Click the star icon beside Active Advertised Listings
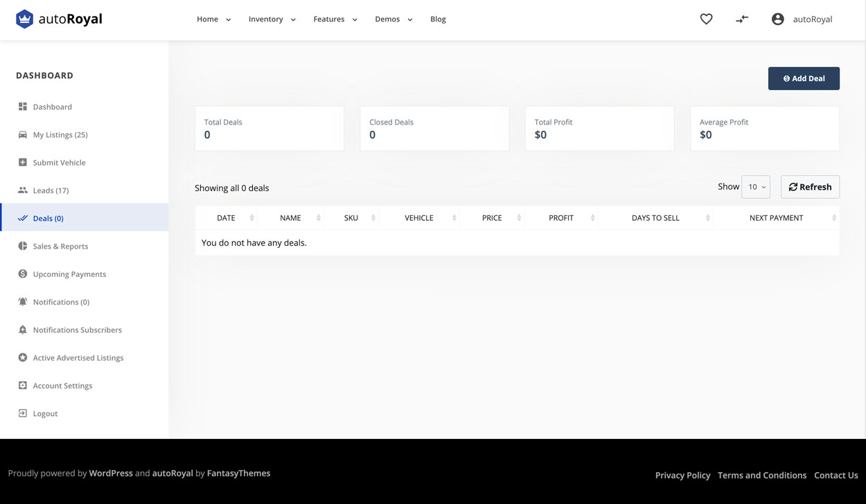This screenshot has width=866, height=504. [x=23, y=357]
